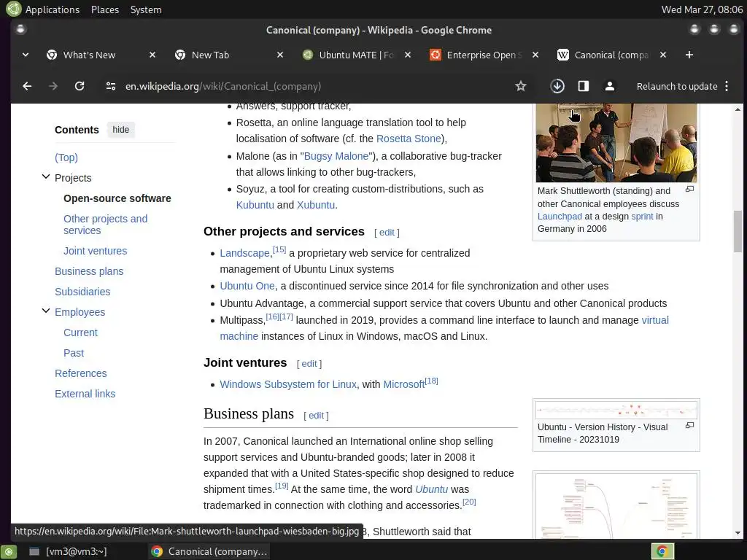Close the New Tab tab
This screenshot has height=560, width=747.
coord(280,55)
